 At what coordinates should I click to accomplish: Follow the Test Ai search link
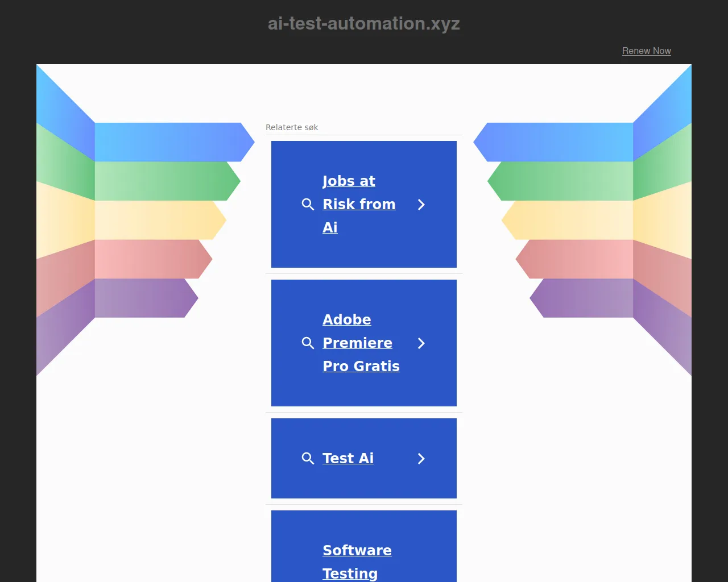tap(348, 458)
